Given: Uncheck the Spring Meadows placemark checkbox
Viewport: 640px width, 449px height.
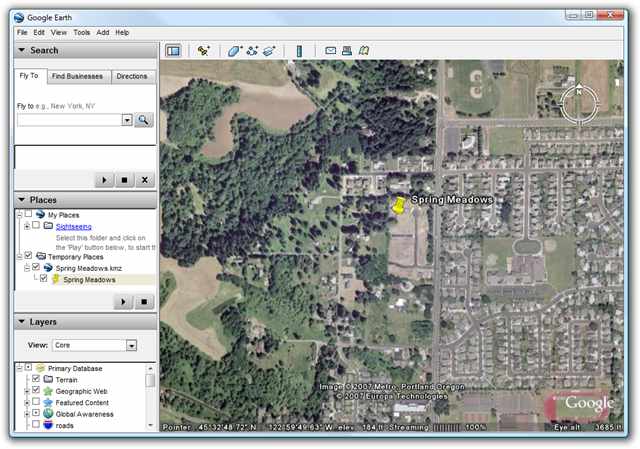Looking at the screenshot, I should pyautogui.click(x=44, y=278).
